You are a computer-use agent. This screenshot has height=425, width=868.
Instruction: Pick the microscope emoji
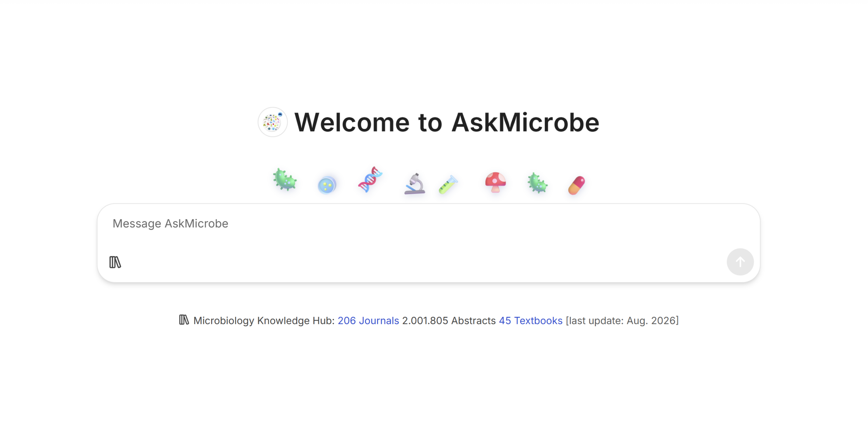tap(414, 184)
